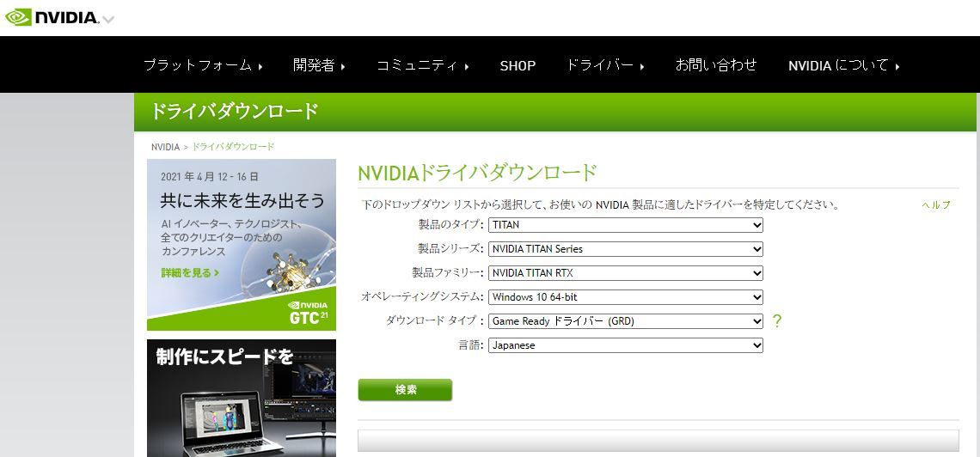980x457 pixels.
Task: Open the NVIDIA について menu
Action: [844, 65]
